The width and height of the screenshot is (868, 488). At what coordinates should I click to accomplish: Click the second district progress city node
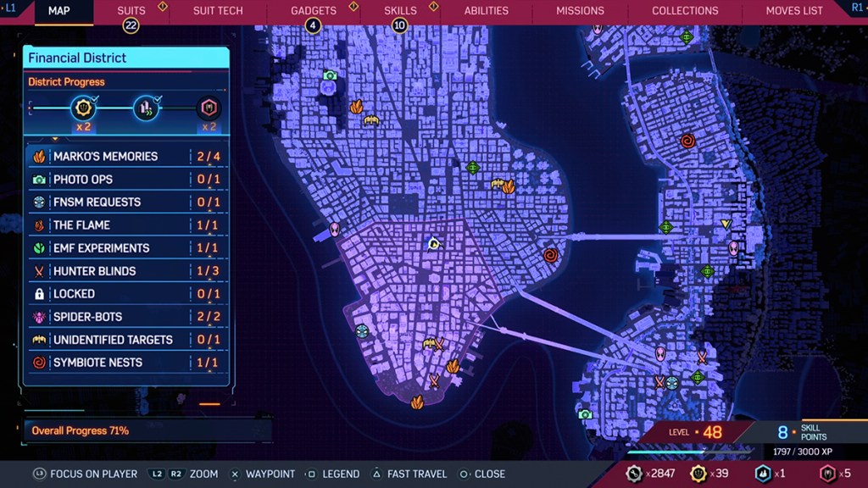click(x=146, y=108)
